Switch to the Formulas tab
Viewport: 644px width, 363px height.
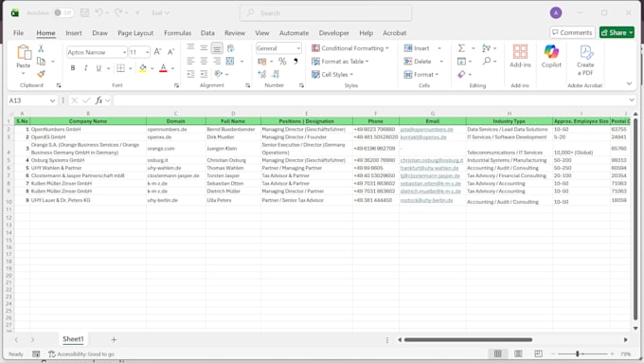coord(177,33)
